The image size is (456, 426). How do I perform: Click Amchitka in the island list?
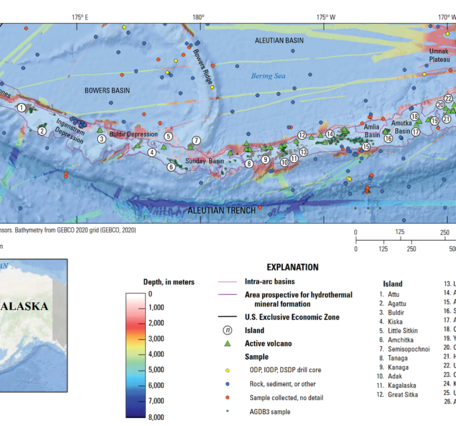click(401, 340)
